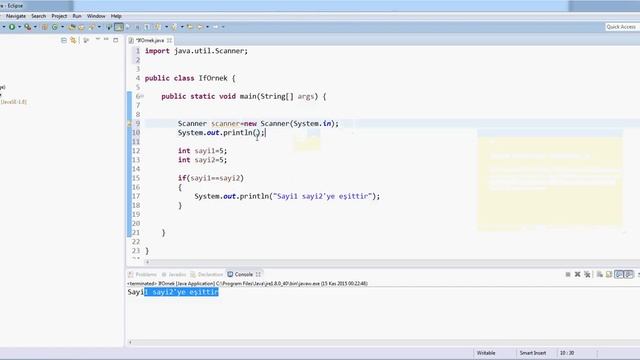Open the Search menu

pyautogui.click(x=38, y=16)
